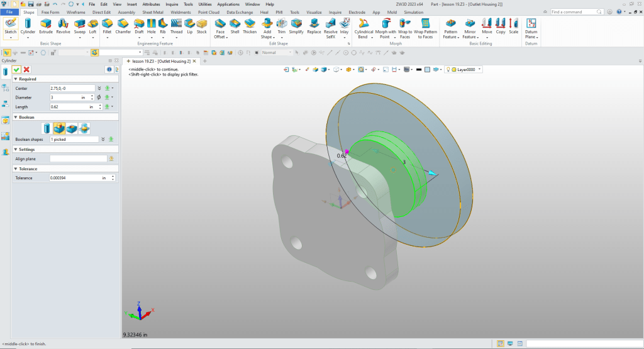Cancel the cylinder with the red X
Screen dimensions: 644x349
coord(26,69)
